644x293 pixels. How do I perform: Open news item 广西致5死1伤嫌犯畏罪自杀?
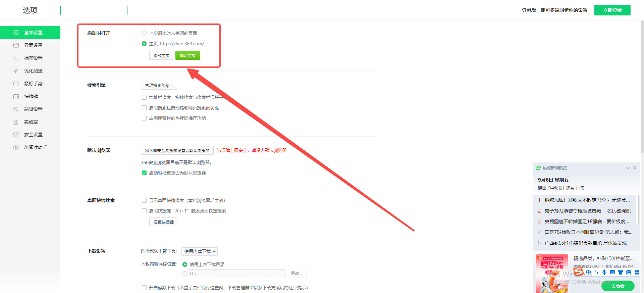pyautogui.click(x=586, y=243)
